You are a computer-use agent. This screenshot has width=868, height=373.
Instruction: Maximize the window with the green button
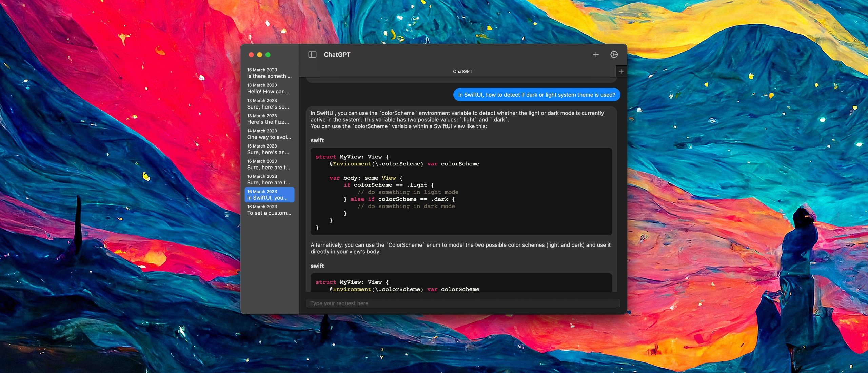pyautogui.click(x=268, y=55)
